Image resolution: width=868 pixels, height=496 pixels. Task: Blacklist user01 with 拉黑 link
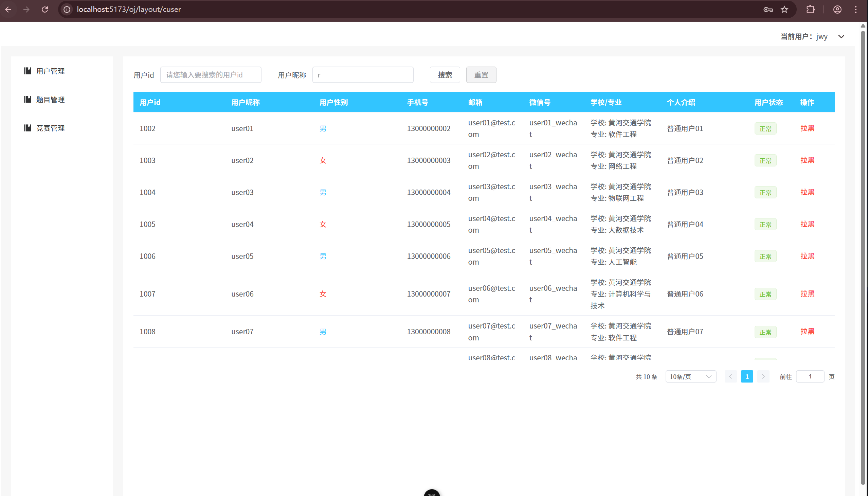807,128
